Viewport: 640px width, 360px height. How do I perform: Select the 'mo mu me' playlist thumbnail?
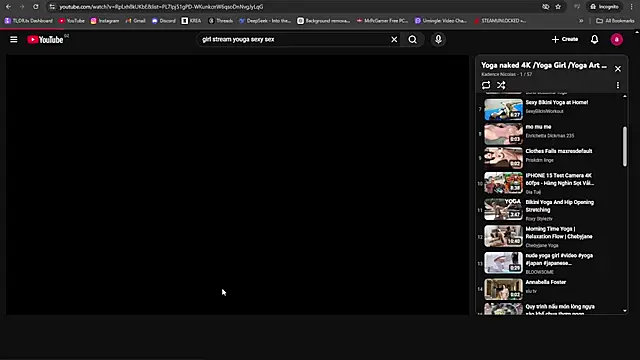coord(503,134)
